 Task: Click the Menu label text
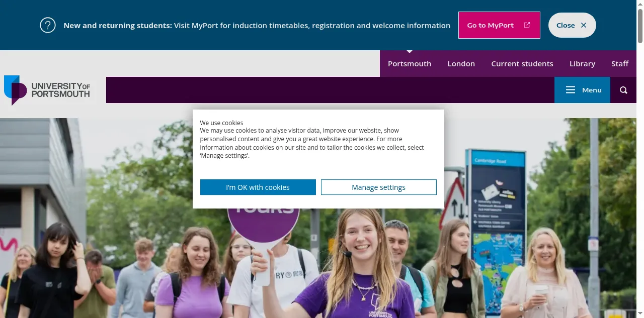592,90
